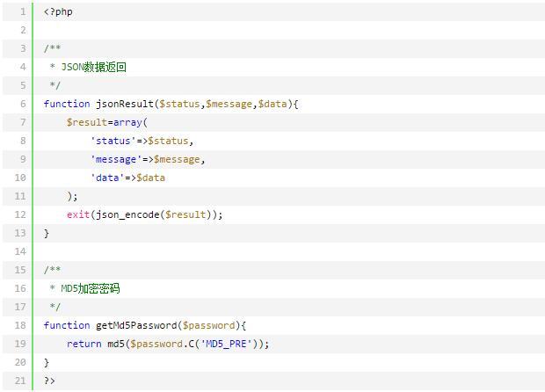Click line number 6 in the gutter
Viewport: 545px width, 392px height.
(x=23, y=104)
